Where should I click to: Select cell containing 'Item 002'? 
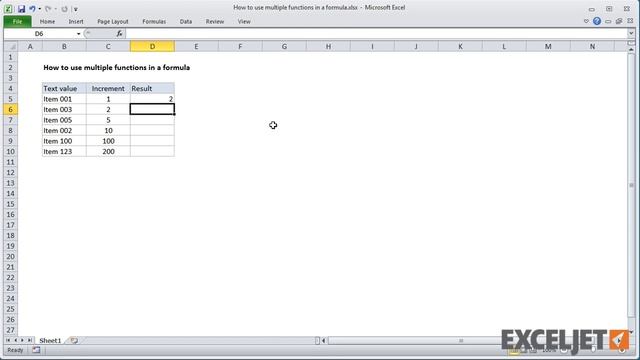64,131
